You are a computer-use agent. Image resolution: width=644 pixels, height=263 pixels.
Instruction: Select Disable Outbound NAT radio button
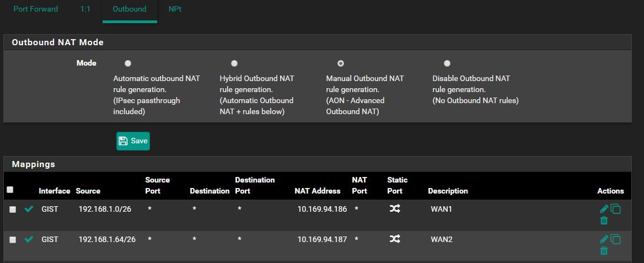(447, 63)
